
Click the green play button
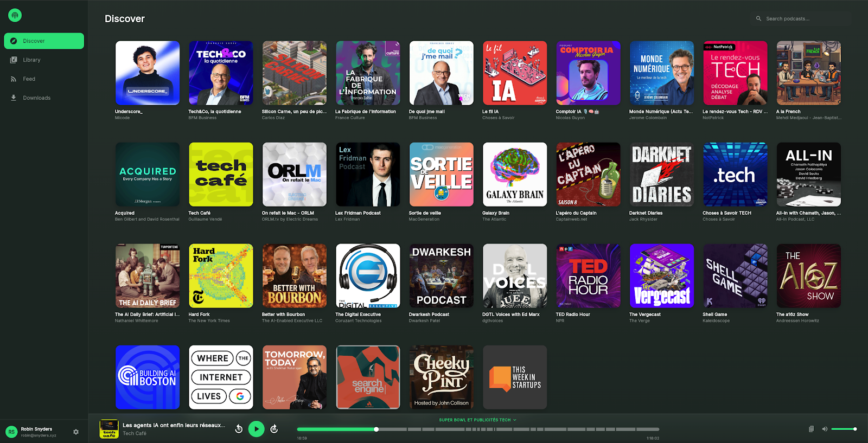pyautogui.click(x=256, y=429)
